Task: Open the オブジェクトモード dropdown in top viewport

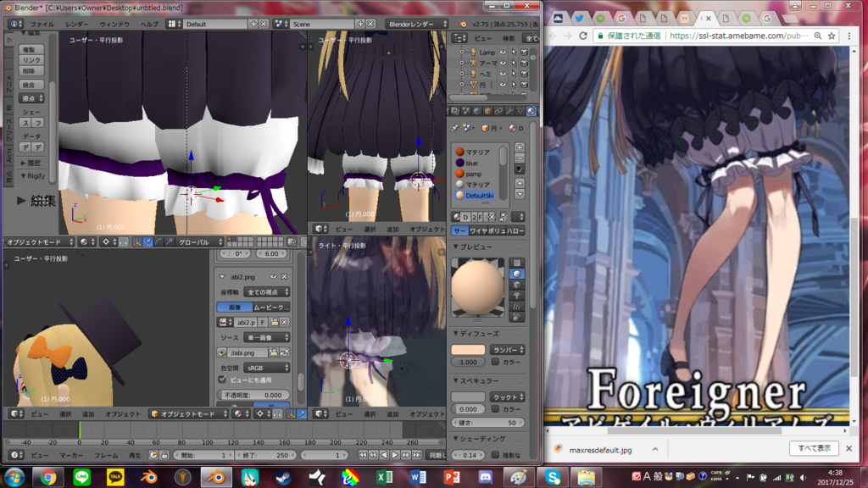Action: coord(40,241)
